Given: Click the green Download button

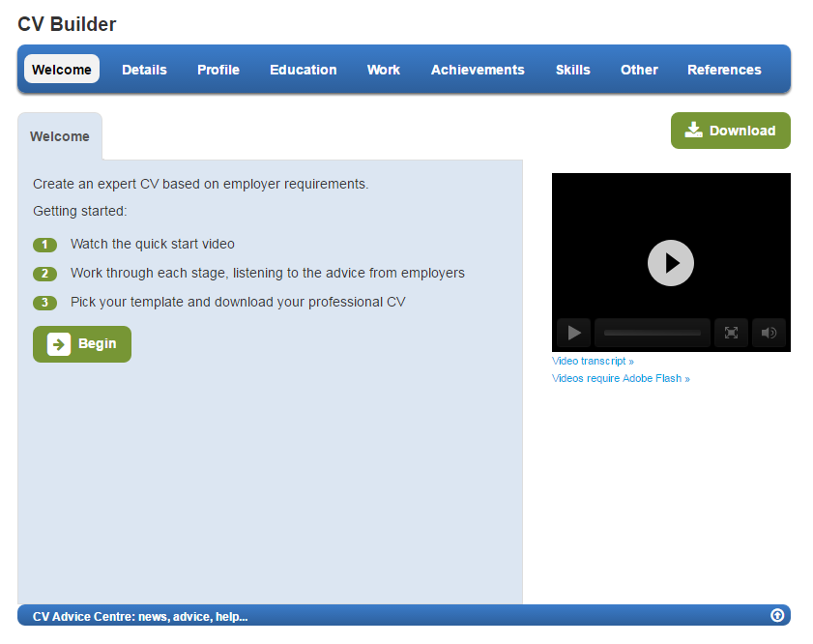Looking at the screenshot, I should tap(731, 131).
